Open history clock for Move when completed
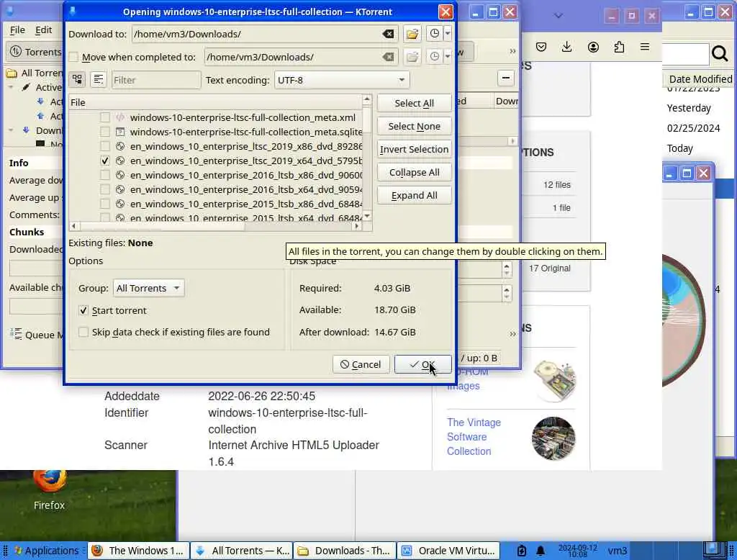The width and height of the screenshot is (737, 560). [435, 56]
